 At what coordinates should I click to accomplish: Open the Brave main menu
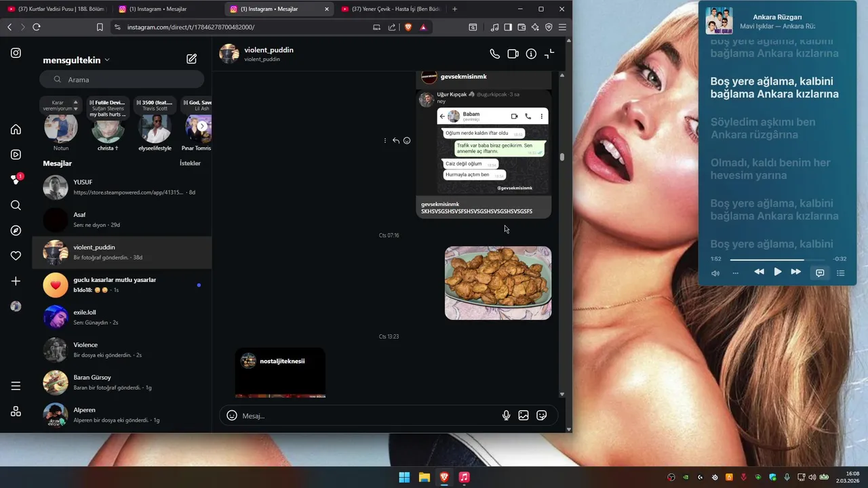(562, 27)
